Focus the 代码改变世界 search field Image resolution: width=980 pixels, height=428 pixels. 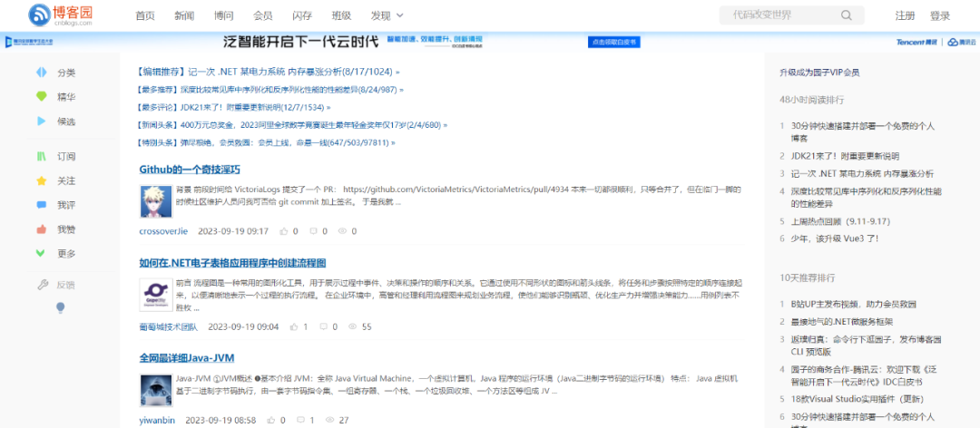point(792,15)
